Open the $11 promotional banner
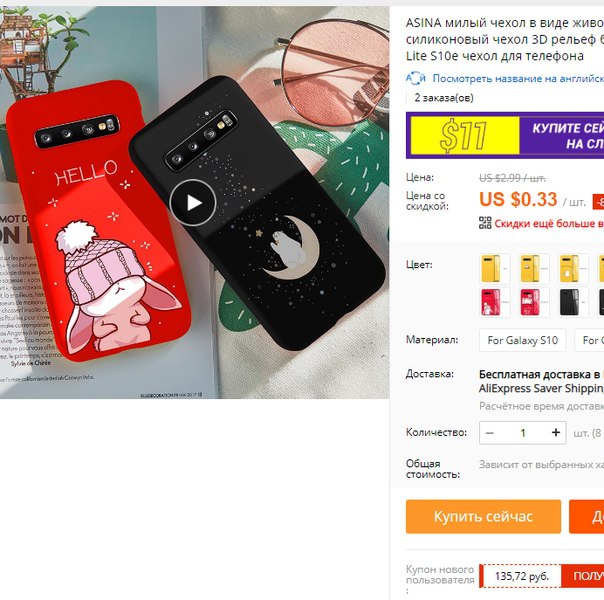The image size is (604, 600). point(505,135)
